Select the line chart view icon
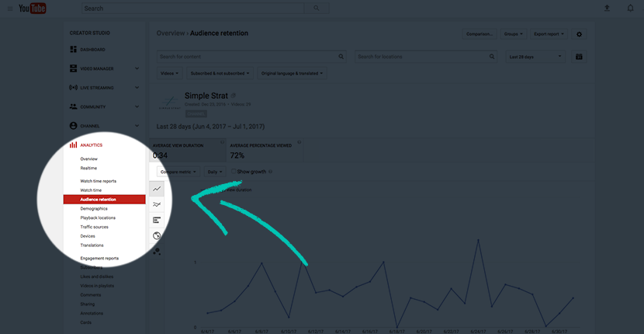 coord(157,190)
